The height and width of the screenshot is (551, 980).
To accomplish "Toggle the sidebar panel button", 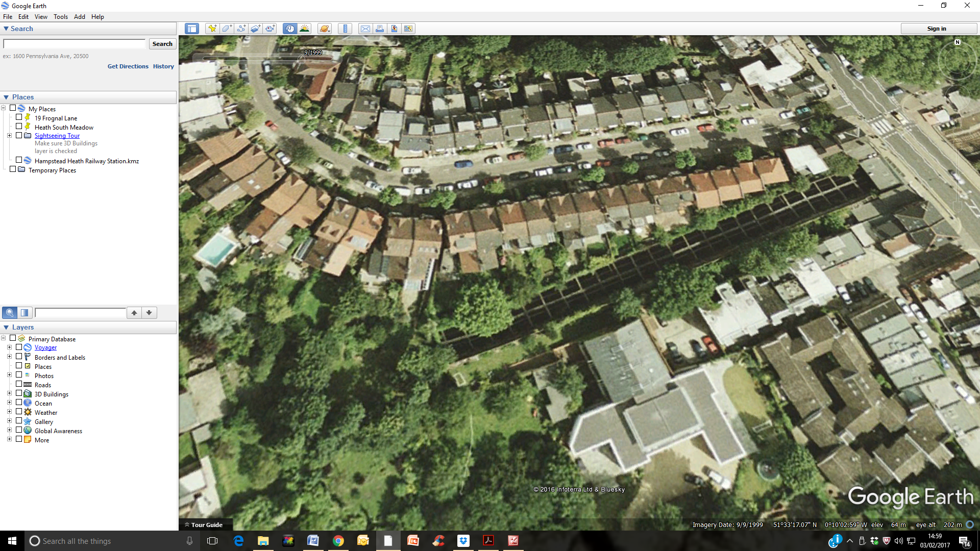I will [192, 29].
